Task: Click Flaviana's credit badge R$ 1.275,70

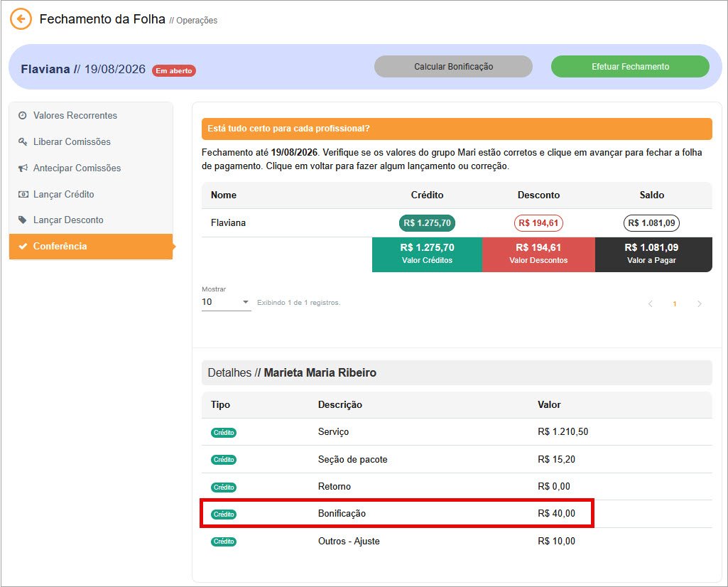Action: [x=427, y=223]
